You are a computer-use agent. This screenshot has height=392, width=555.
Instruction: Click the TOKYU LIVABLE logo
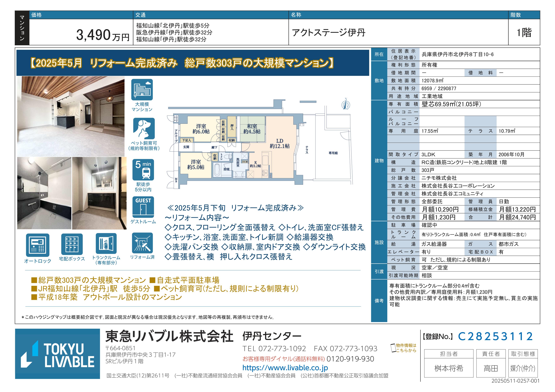pos(58,354)
